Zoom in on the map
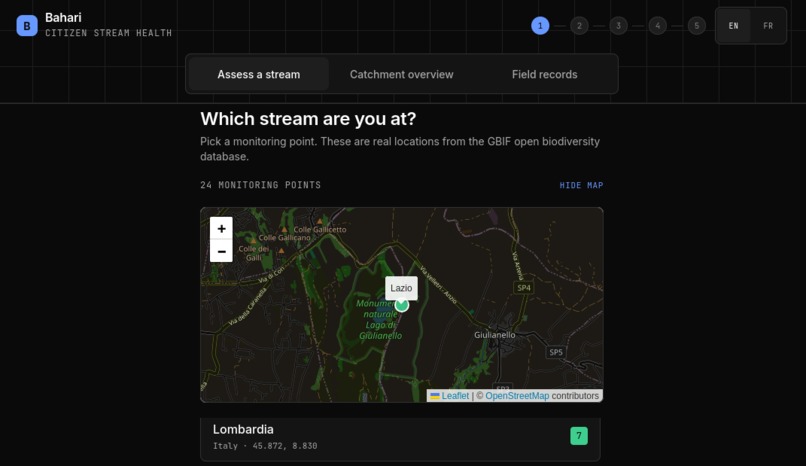This screenshot has width=806, height=466. tap(222, 229)
